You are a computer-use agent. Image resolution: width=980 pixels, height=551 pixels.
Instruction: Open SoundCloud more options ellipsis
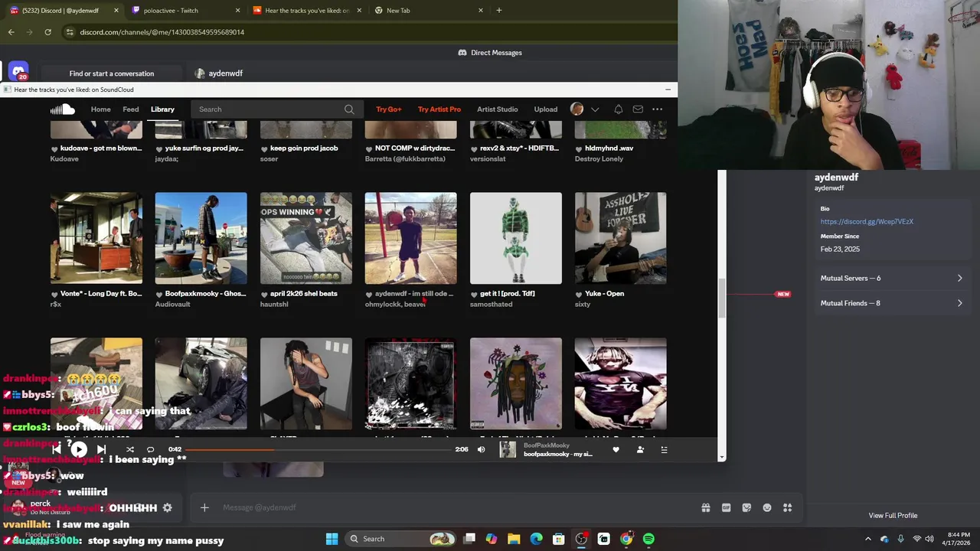click(x=657, y=109)
